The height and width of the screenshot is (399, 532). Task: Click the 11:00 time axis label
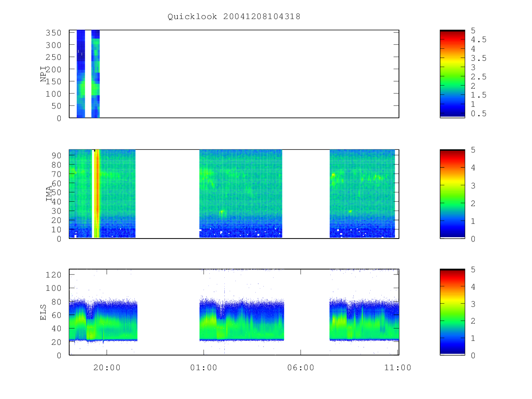click(x=398, y=368)
